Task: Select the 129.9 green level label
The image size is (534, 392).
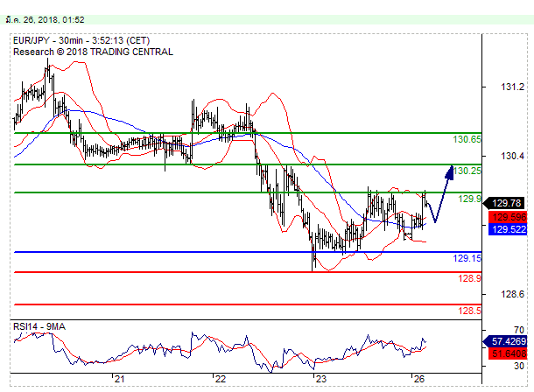Action: [469, 199]
